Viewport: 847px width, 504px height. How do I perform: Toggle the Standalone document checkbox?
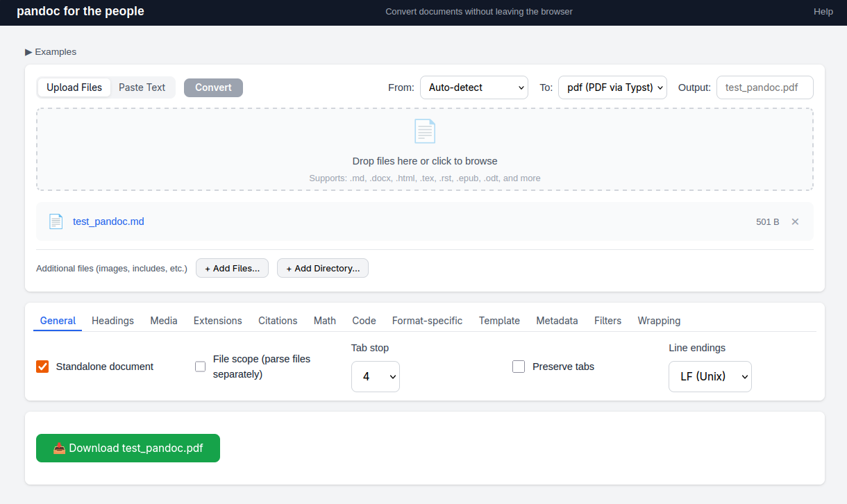coord(42,367)
